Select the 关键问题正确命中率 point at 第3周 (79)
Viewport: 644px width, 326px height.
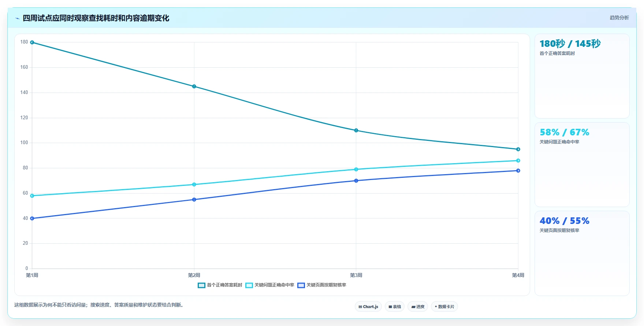(x=356, y=169)
